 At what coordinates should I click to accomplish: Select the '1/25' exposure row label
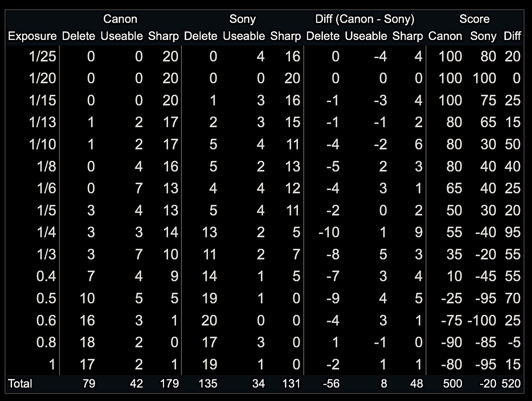pos(43,56)
